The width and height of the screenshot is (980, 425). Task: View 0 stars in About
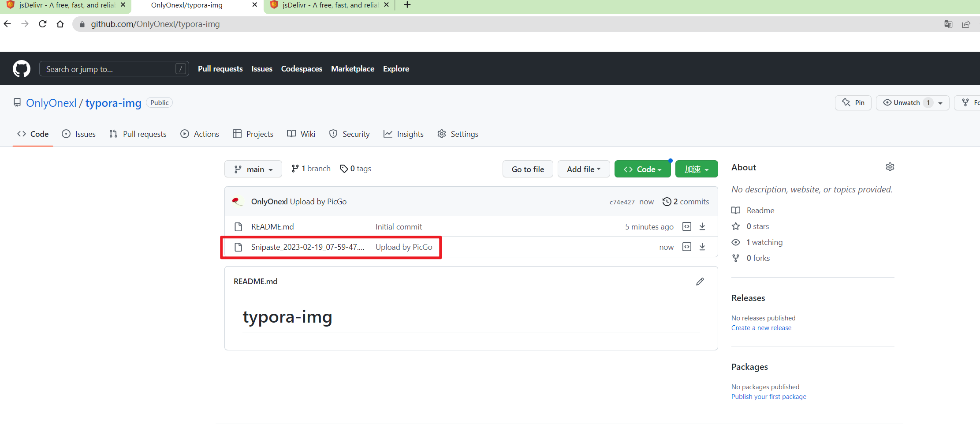pos(750,226)
